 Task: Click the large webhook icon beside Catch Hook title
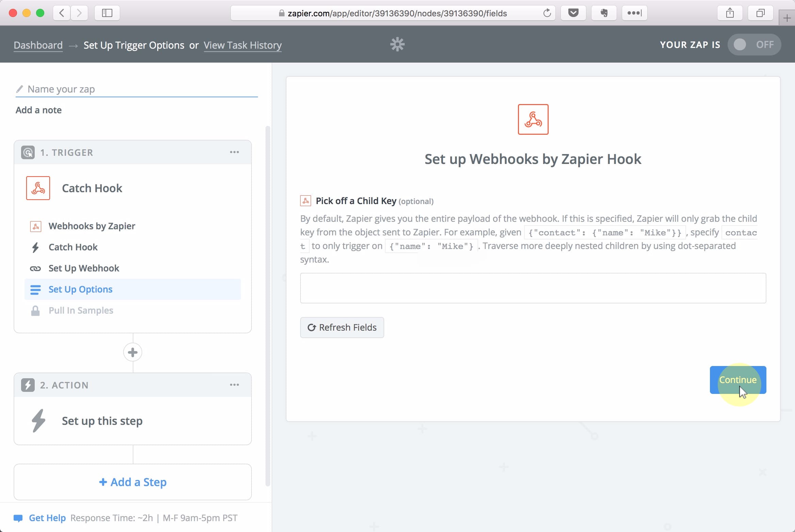tap(38, 188)
